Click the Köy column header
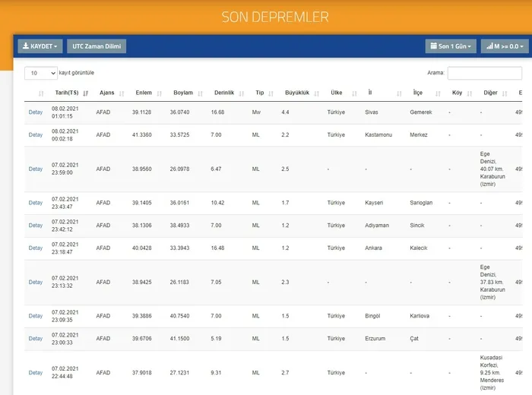The height and width of the screenshot is (395, 532). [x=457, y=93]
